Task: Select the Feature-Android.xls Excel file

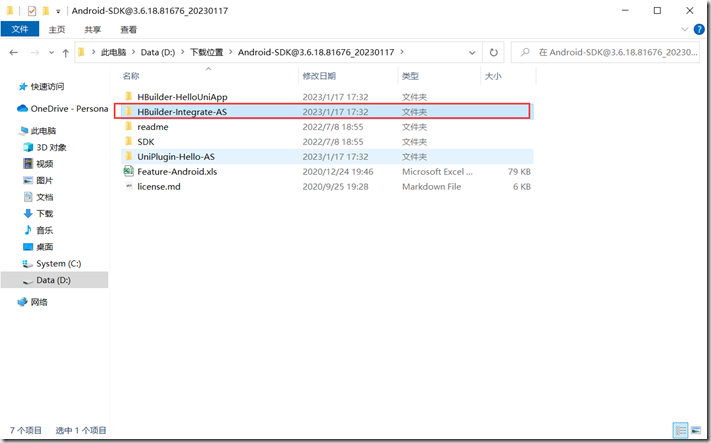Action: point(180,172)
